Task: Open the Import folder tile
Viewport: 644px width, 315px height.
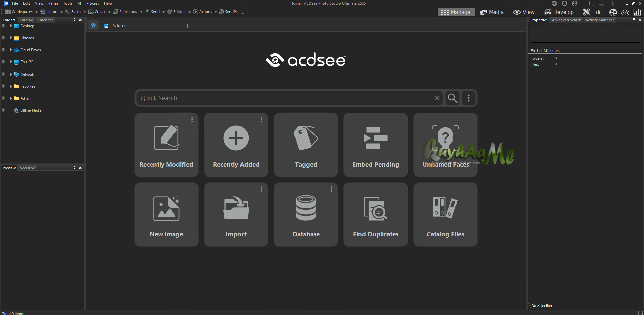Action: [236, 215]
